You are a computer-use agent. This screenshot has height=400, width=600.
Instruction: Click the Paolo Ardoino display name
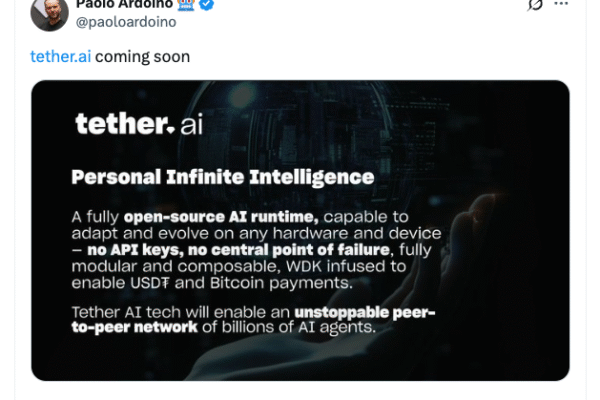click(x=124, y=5)
